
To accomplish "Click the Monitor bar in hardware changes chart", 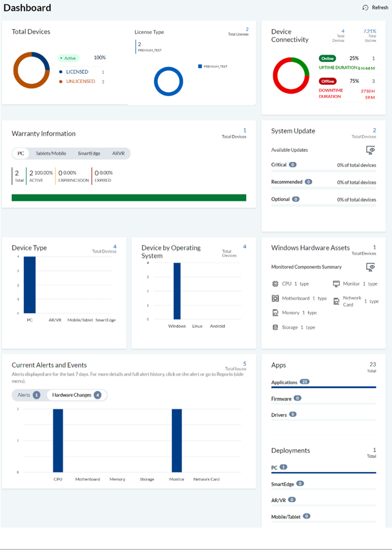I will 177,441.
